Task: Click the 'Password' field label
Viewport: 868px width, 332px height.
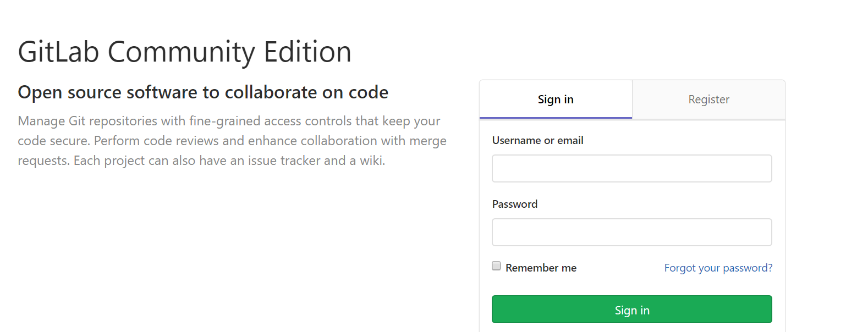Action: [514, 204]
